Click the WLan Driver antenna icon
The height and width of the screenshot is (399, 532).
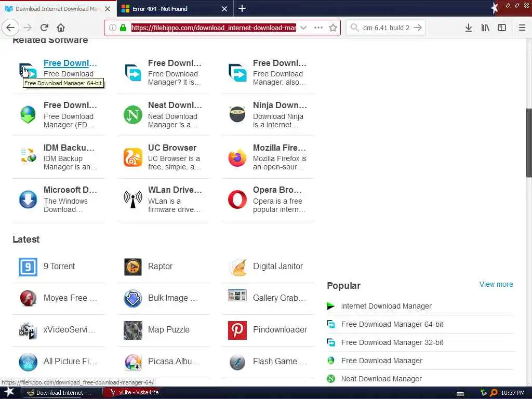pyautogui.click(x=132, y=199)
